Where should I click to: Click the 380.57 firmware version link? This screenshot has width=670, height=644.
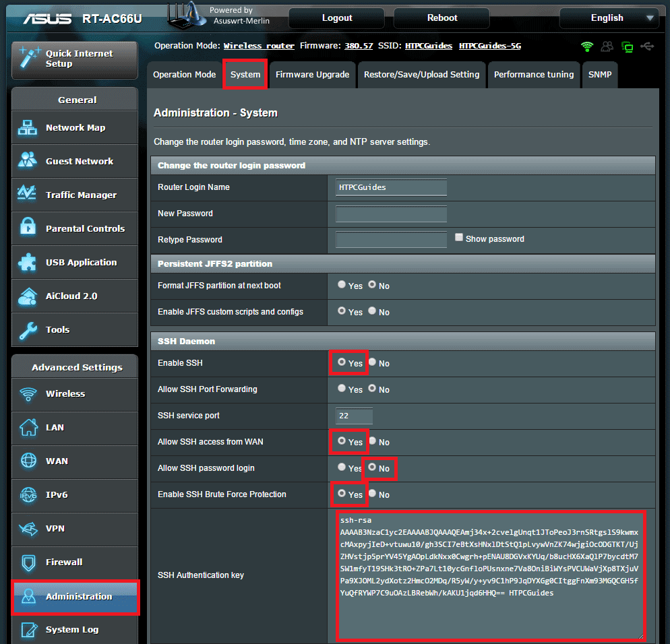(359, 46)
